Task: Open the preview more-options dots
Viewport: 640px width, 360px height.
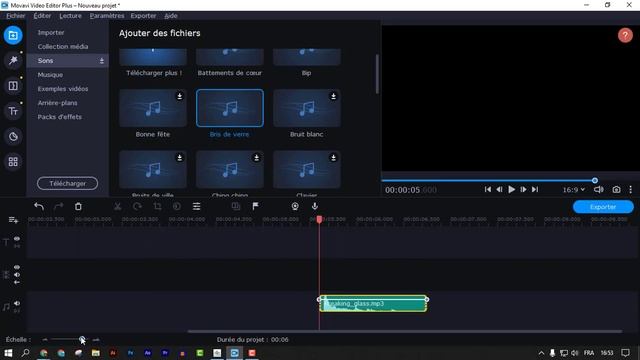Action: [631, 189]
